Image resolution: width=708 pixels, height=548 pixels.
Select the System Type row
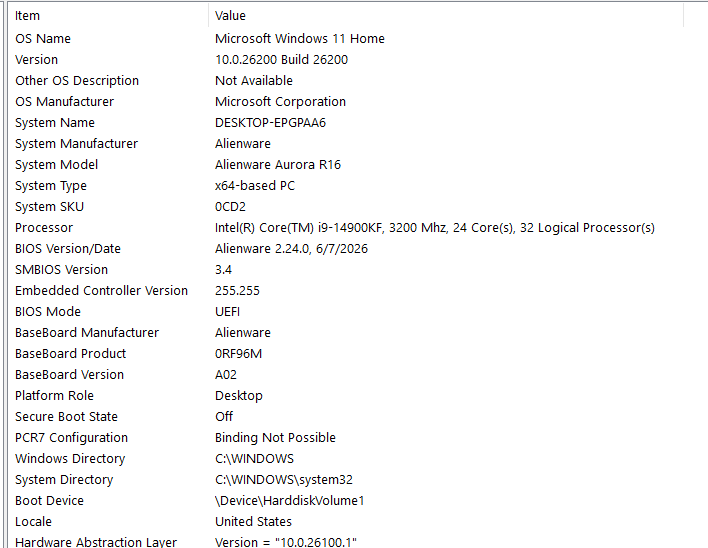(51, 186)
